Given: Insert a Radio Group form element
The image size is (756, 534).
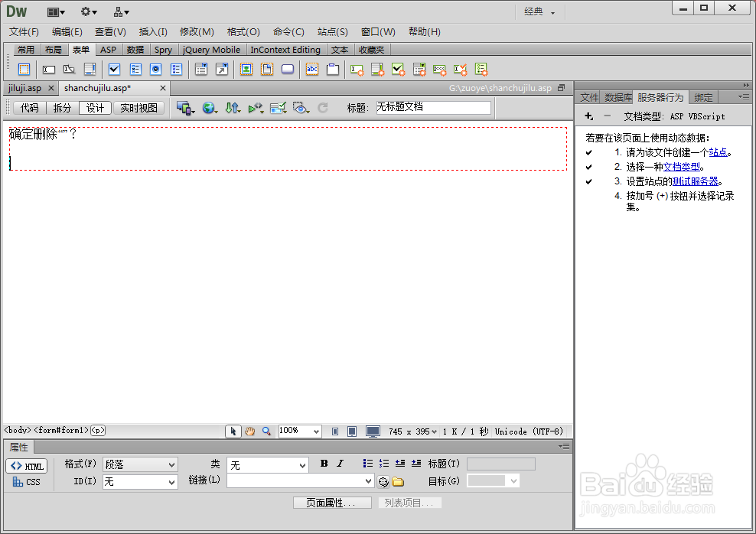Looking at the screenshot, I should click(177, 70).
